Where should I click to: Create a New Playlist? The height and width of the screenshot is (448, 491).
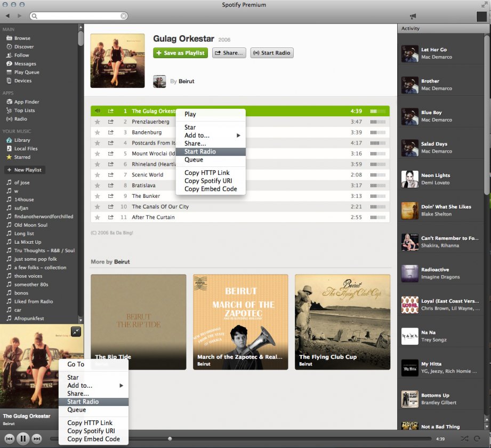tap(25, 170)
